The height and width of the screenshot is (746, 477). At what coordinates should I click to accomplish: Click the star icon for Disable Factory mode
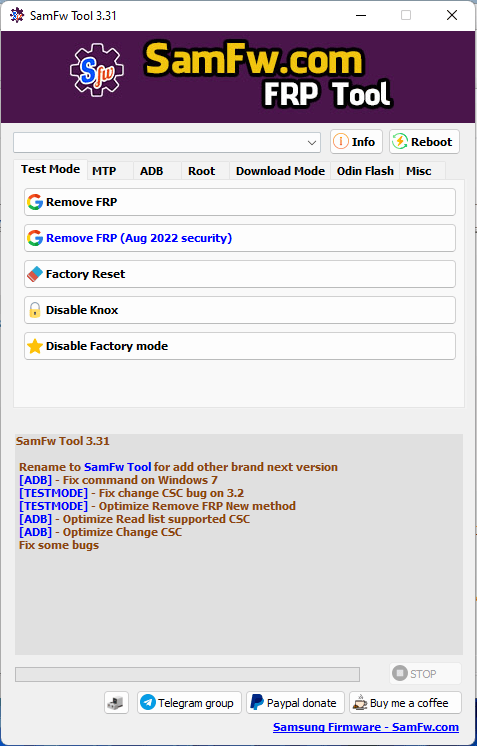35,346
